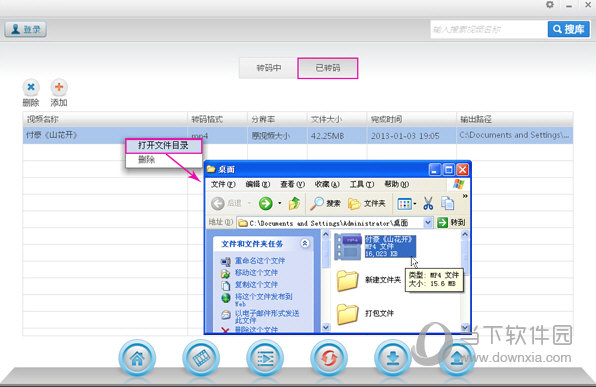Focus the video search input field
596x387 pixels.
coord(489,29)
